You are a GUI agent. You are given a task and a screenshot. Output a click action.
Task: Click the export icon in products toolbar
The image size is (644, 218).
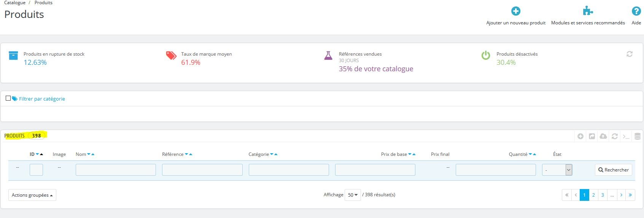click(592, 136)
